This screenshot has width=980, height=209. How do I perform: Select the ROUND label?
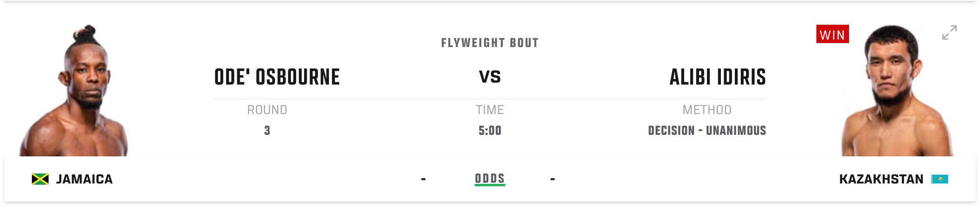[267, 110]
